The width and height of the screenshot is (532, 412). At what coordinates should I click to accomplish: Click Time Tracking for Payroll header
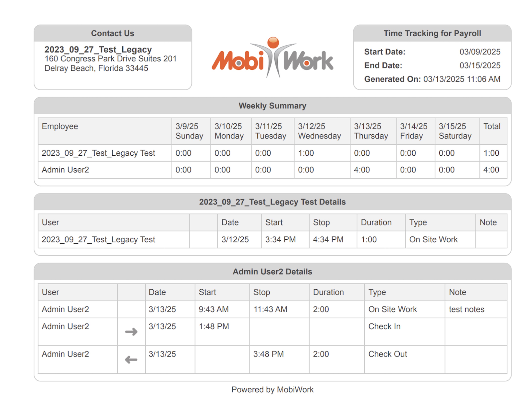432,33
